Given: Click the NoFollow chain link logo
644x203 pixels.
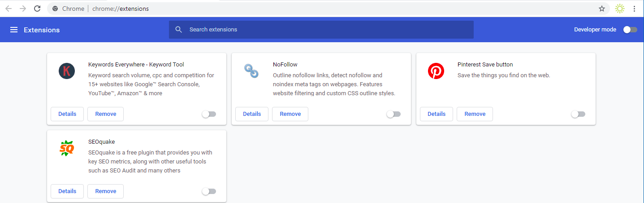Looking at the screenshot, I should pyautogui.click(x=251, y=71).
